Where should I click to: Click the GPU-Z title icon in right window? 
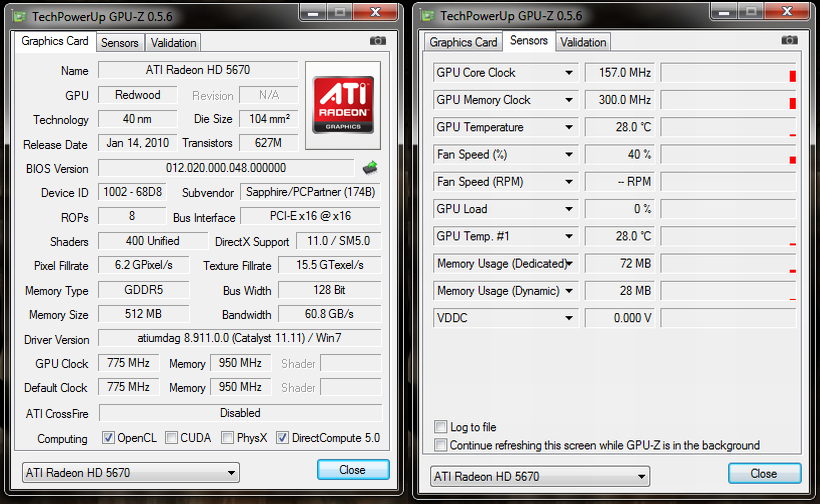[427, 16]
